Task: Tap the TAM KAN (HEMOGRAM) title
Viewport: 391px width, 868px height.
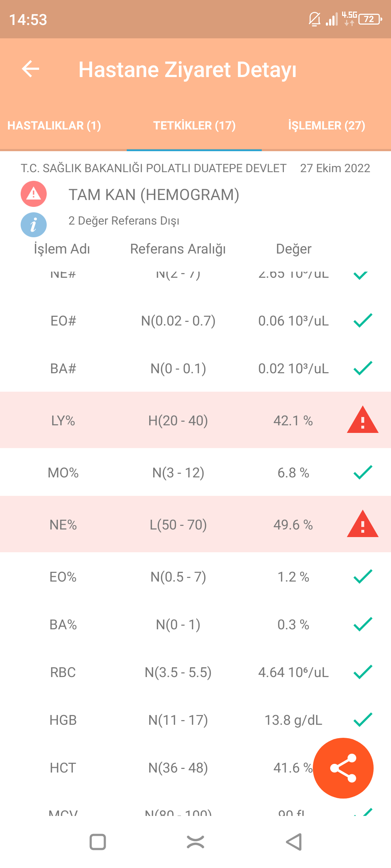Action: point(154,195)
